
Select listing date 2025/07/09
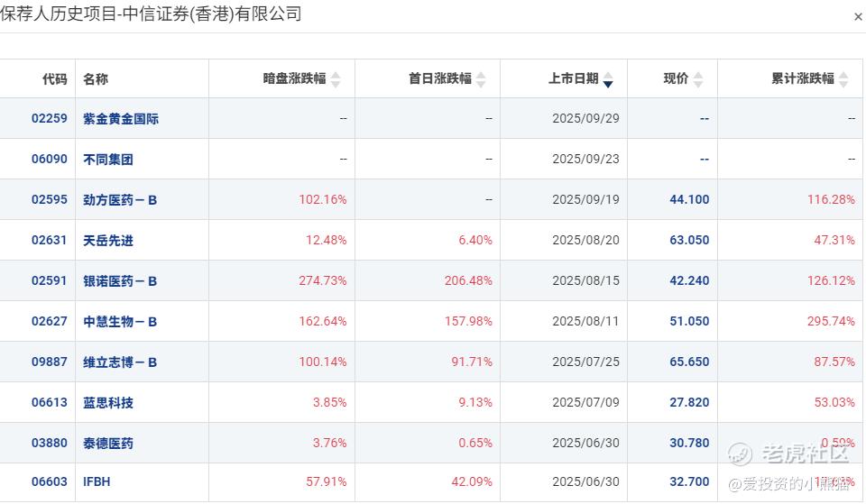tap(585, 402)
